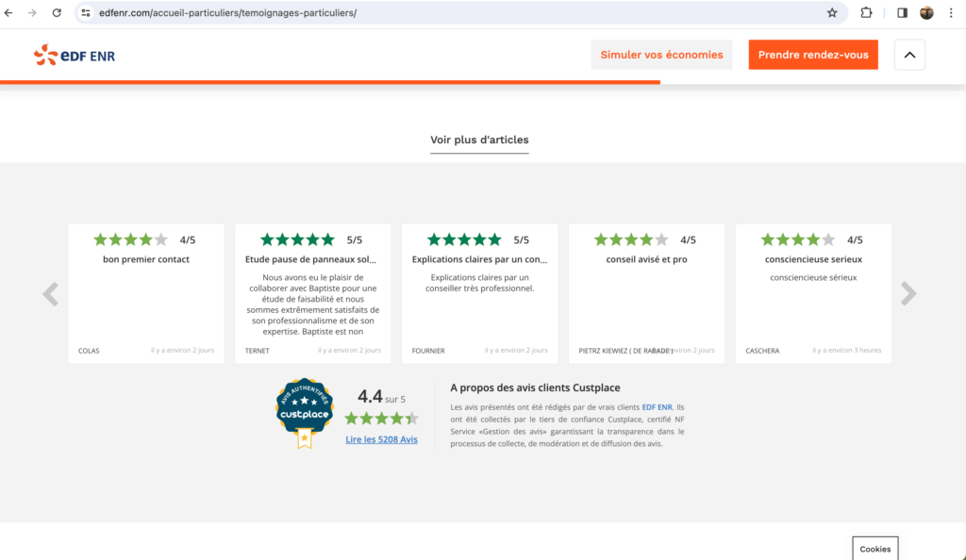Select the review card titled 'conseil avisé et pro'
The height and width of the screenshot is (560, 966).
click(646, 292)
